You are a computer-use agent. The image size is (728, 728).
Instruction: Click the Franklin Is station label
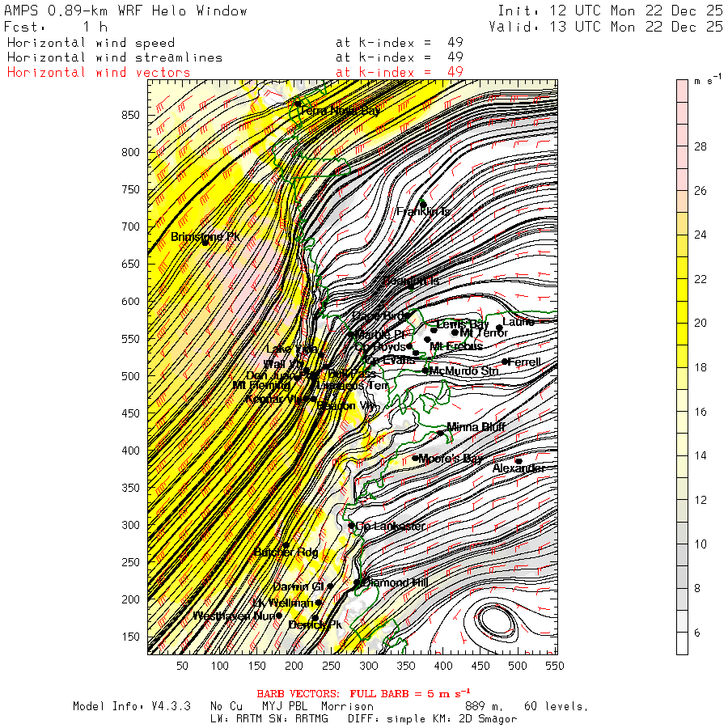(x=423, y=212)
